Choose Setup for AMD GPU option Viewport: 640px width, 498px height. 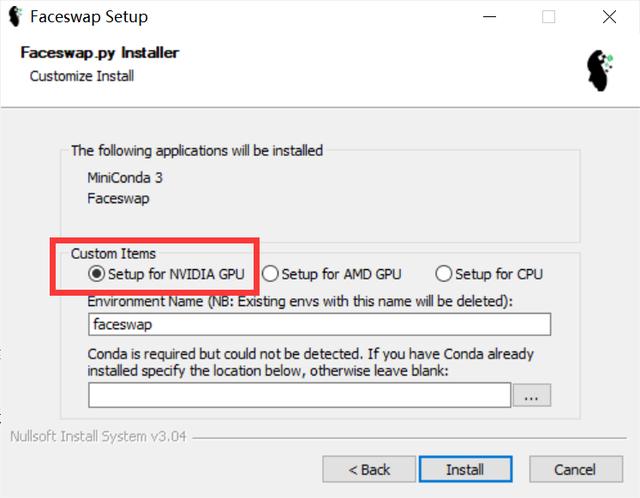(x=269, y=273)
